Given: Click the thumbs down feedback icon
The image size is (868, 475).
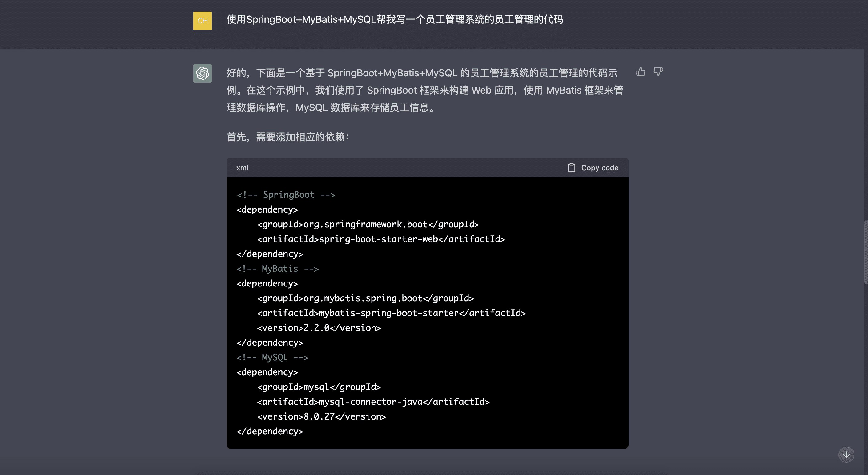Looking at the screenshot, I should coord(658,72).
